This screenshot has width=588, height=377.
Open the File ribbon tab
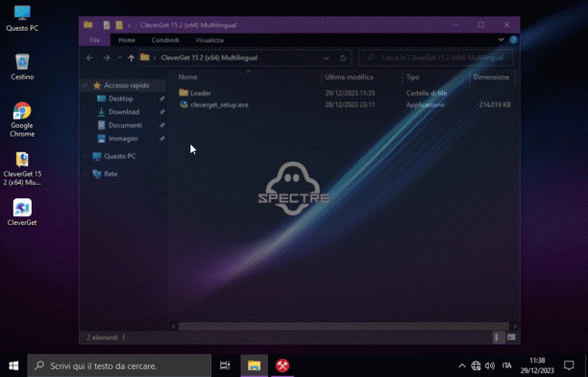[x=94, y=39]
